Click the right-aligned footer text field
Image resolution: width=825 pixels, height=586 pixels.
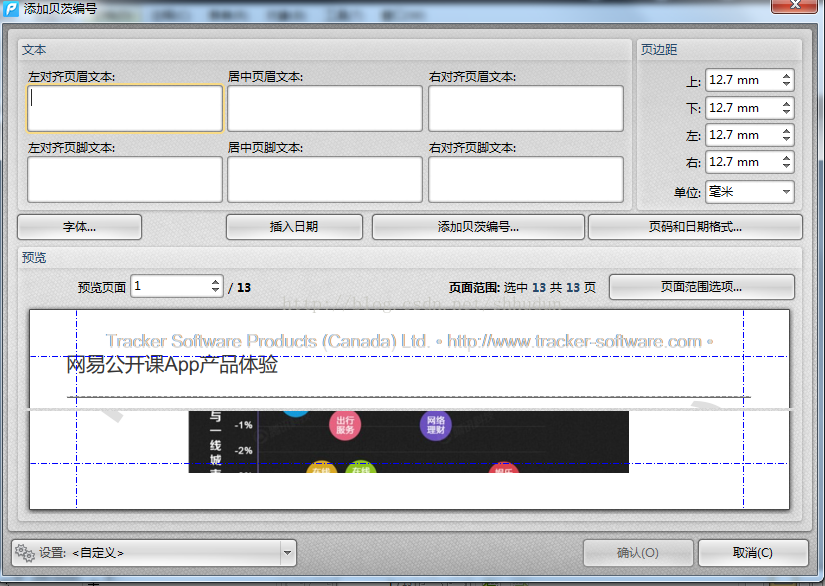pos(526,179)
